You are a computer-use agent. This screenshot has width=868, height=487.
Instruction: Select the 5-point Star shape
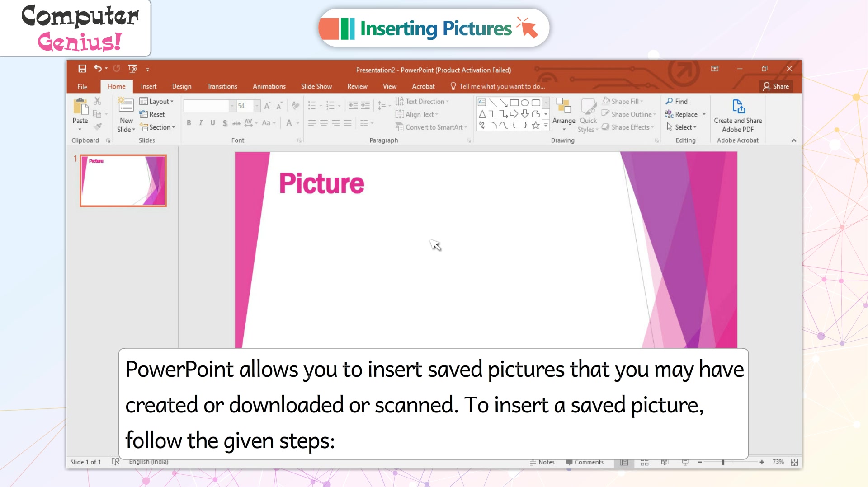coord(536,126)
